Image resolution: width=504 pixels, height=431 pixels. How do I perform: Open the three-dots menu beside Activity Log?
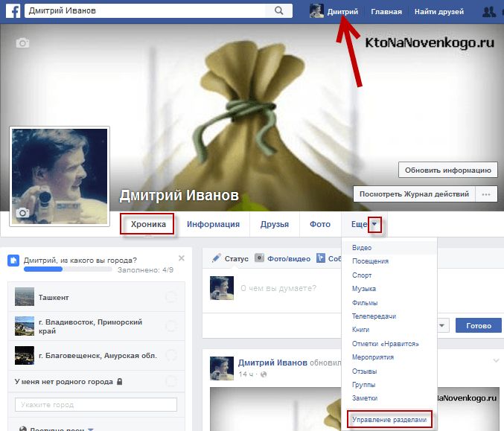tap(486, 194)
